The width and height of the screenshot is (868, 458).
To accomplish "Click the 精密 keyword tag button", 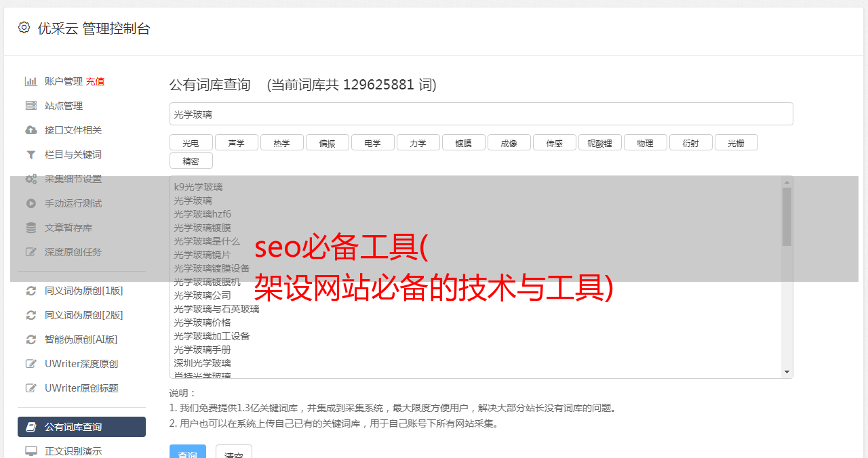I will point(191,161).
